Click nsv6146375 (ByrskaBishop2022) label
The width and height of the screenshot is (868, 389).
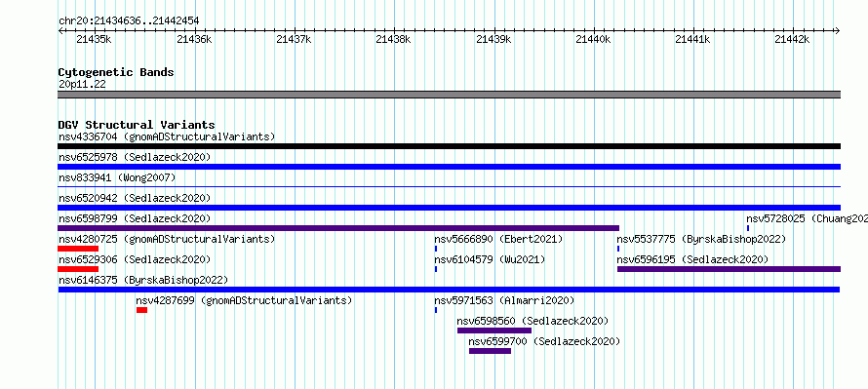143,280
